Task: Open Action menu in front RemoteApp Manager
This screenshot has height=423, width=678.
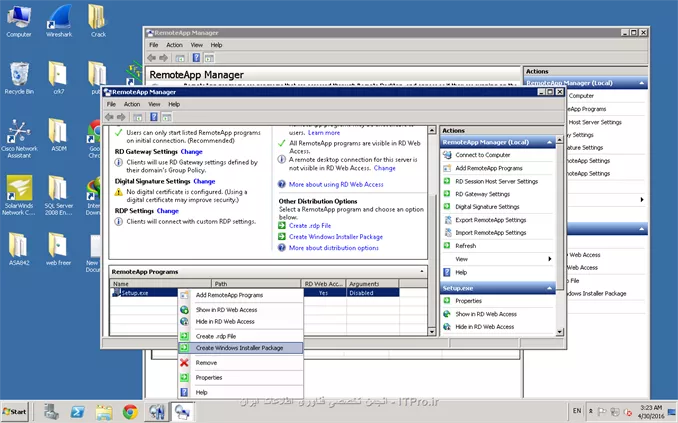Action: [132, 104]
